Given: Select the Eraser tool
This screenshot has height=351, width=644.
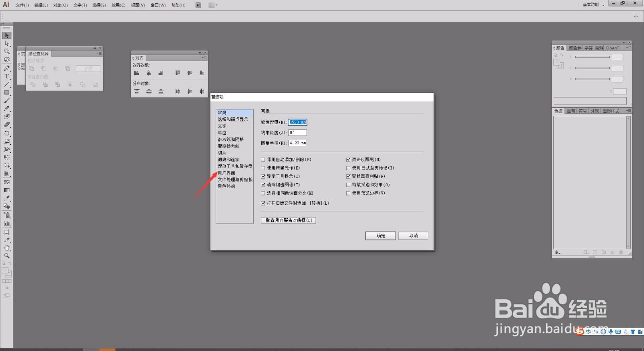Looking at the screenshot, I should [6, 125].
